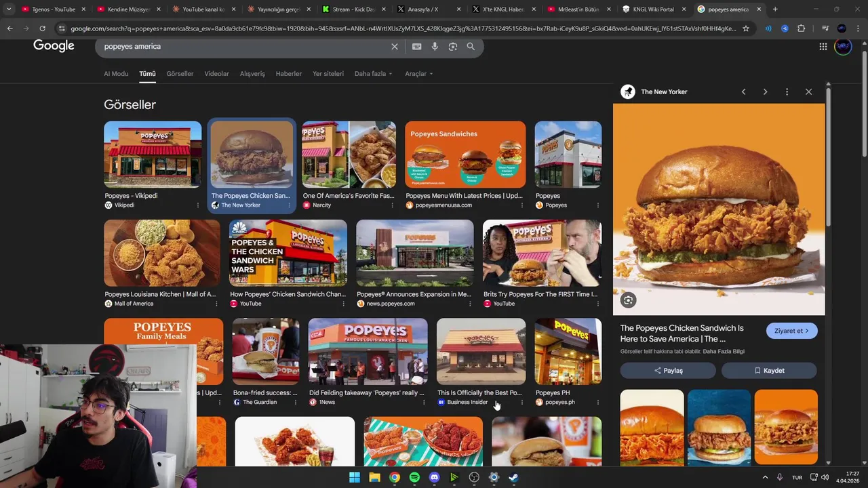Click the magnifier search icon

(471, 47)
